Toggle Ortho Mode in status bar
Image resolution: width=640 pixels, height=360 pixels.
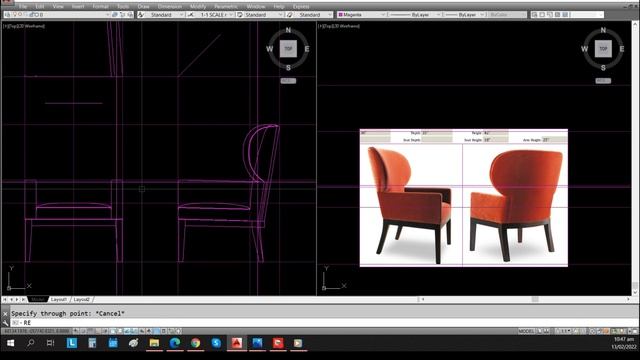click(98, 331)
